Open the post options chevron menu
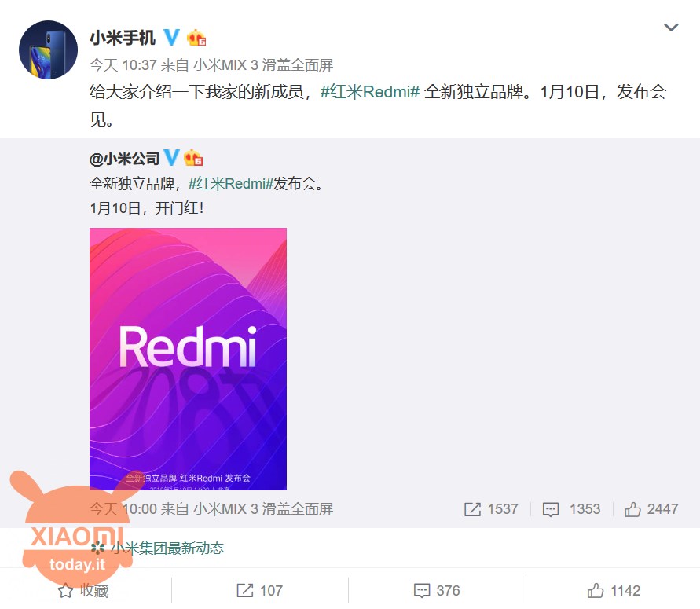700x609 pixels. click(671, 28)
